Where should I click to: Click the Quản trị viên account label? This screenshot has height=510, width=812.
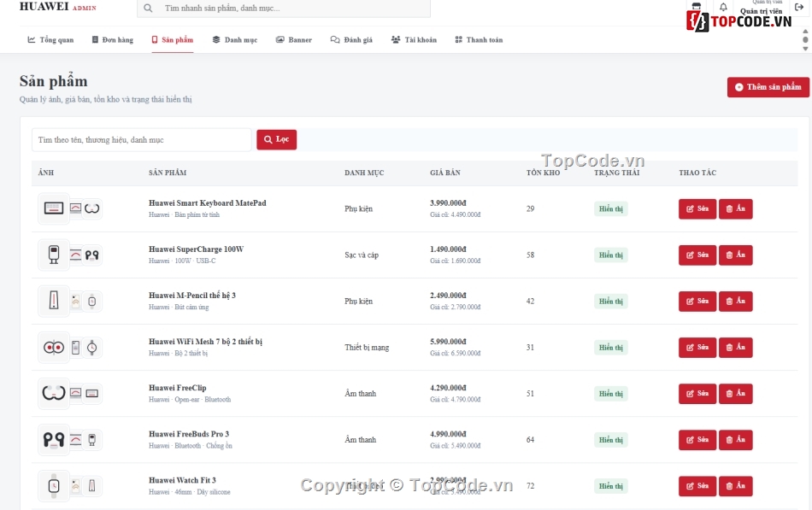tap(761, 11)
